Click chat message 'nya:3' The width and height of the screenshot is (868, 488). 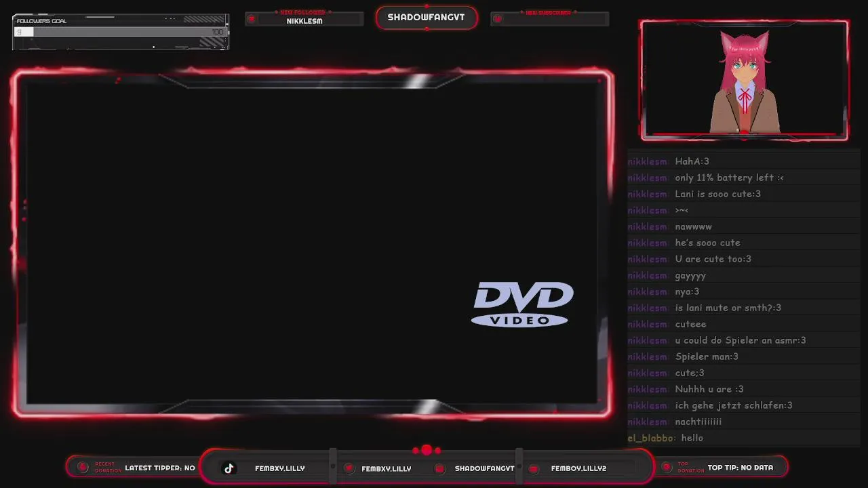[x=687, y=291]
